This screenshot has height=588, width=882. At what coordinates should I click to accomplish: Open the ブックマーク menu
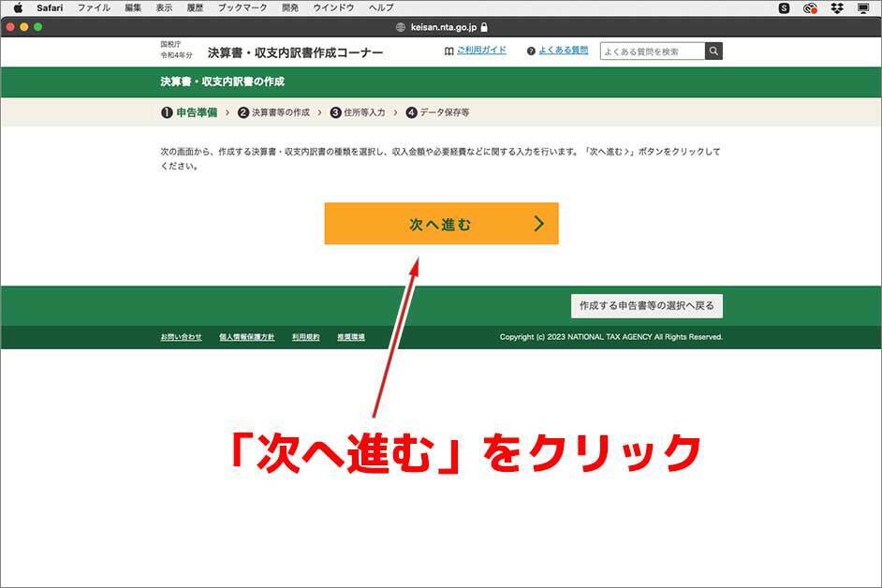pyautogui.click(x=243, y=7)
